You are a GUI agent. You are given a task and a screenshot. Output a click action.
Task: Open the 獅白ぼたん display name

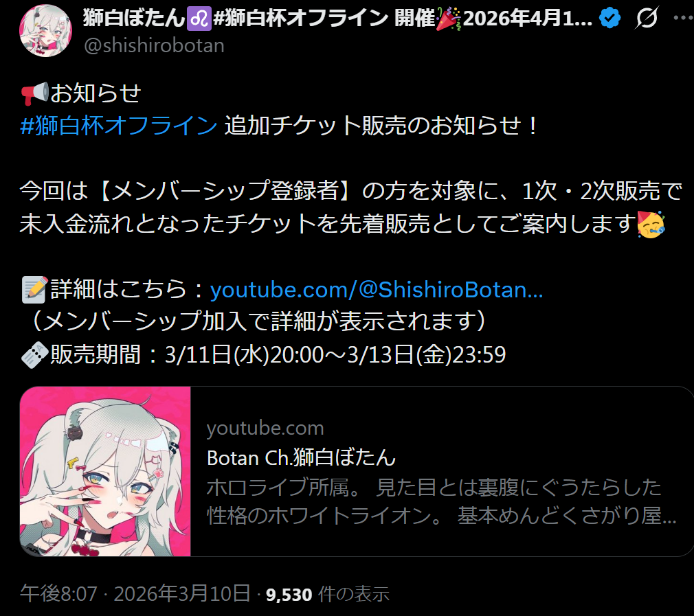134,18
